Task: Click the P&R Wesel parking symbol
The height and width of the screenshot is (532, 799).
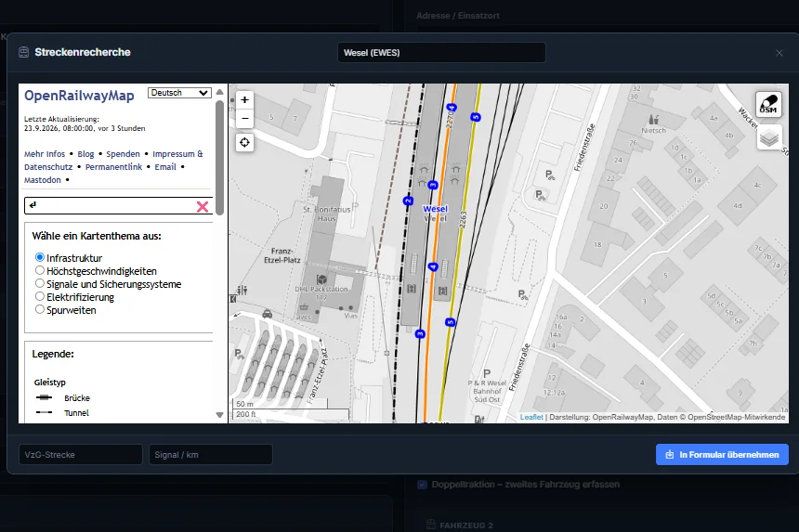Action: [487, 373]
